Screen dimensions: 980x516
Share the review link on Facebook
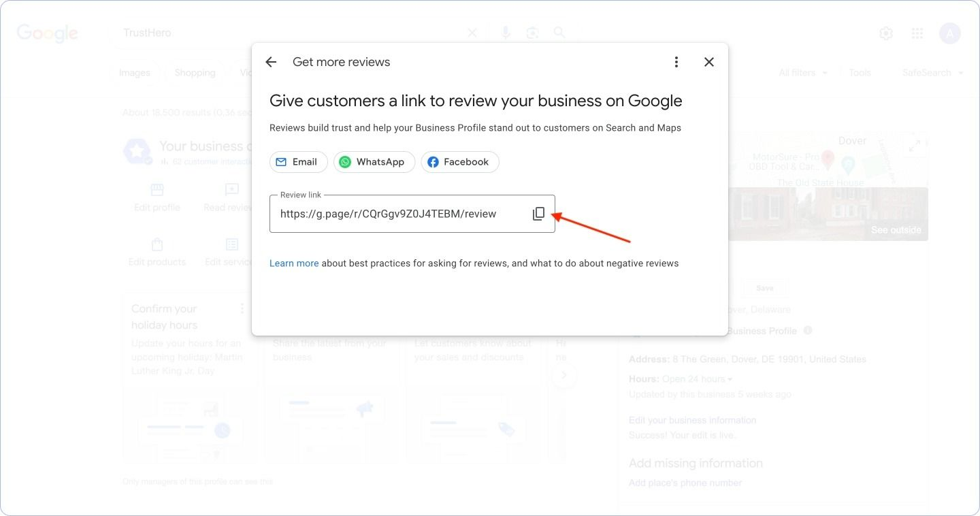(x=460, y=162)
